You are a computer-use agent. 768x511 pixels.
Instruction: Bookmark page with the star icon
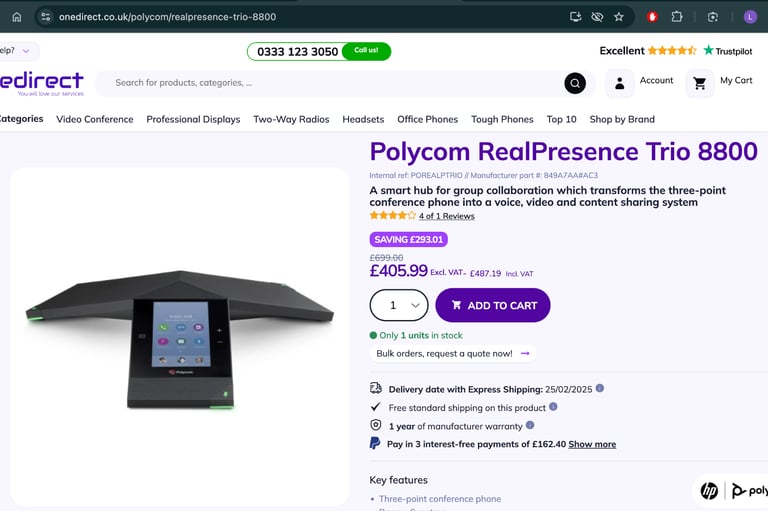619,17
